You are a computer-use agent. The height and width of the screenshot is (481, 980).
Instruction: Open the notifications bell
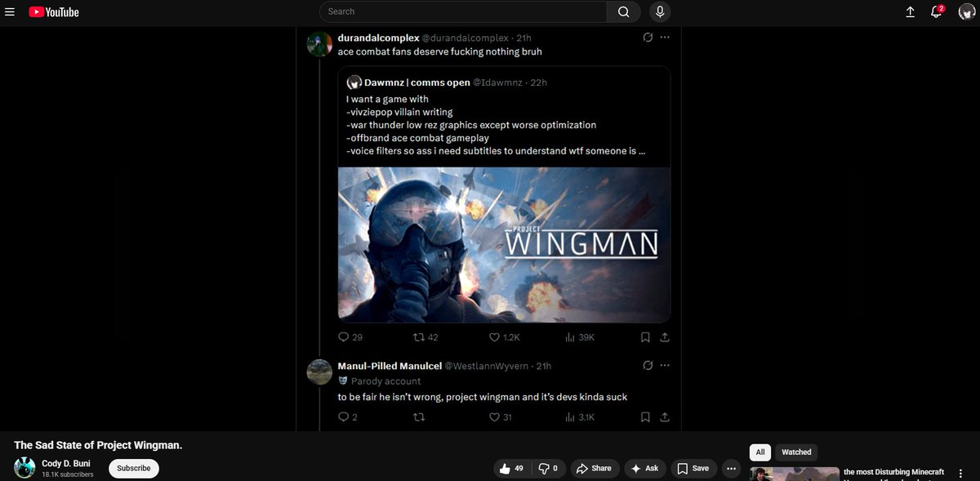coord(937,11)
